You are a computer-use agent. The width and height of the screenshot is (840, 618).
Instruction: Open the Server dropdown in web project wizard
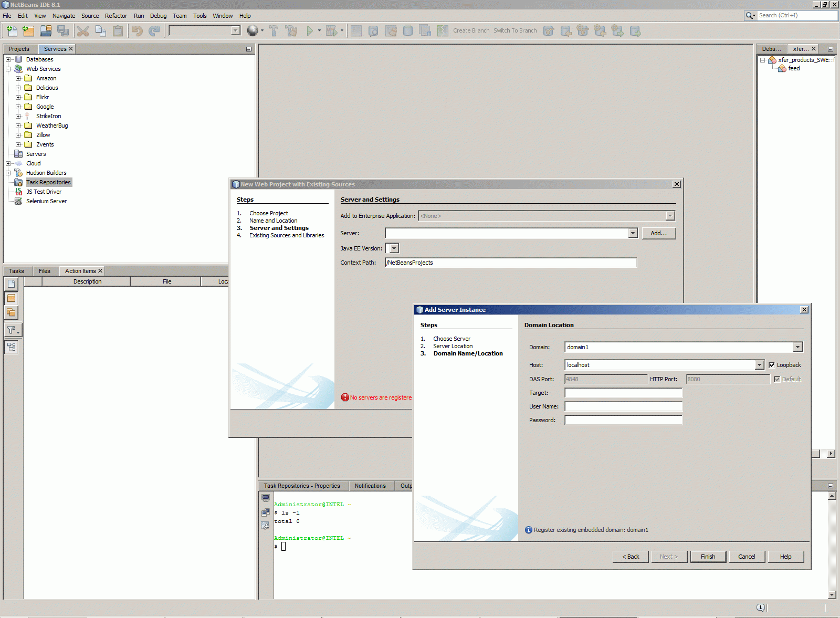[633, 233]
